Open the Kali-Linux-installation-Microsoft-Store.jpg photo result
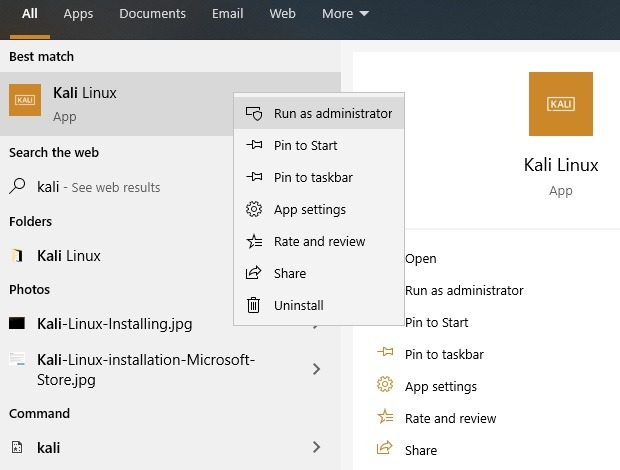This screenshot has height=470, width=620. point(146,370)
